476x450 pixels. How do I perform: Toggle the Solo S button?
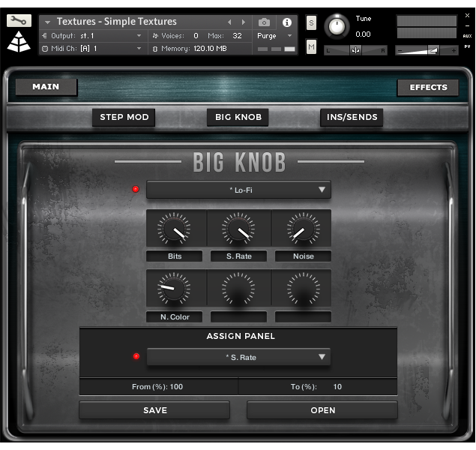click(312, 23)
